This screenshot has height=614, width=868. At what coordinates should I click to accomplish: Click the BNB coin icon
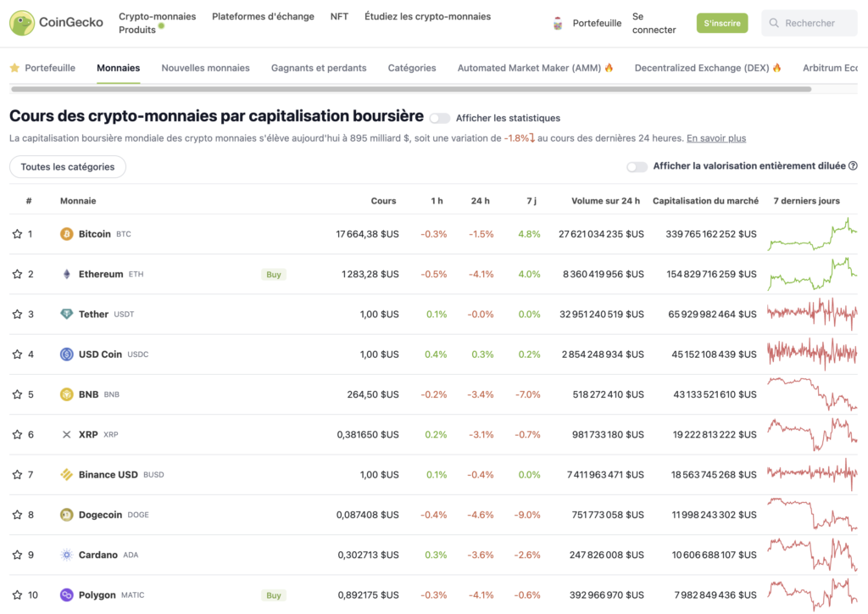pyautogui.click(x=66, y=394)
